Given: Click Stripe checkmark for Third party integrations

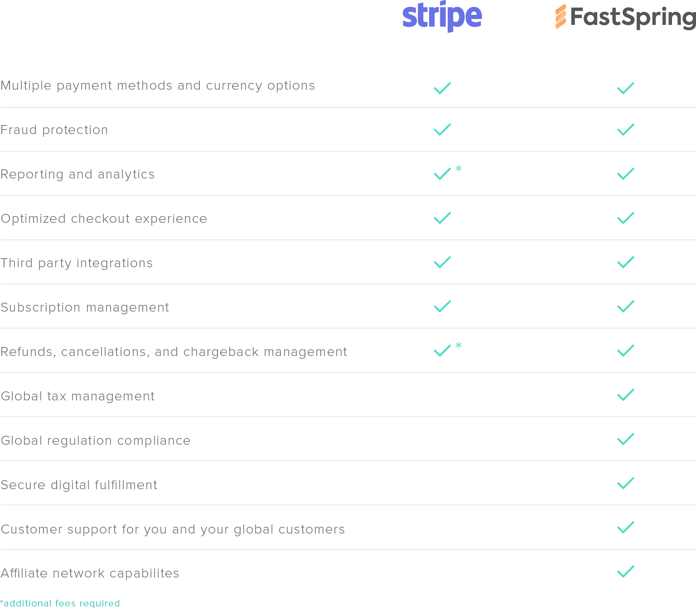Looking at the screenshot, I should [442, 262].
